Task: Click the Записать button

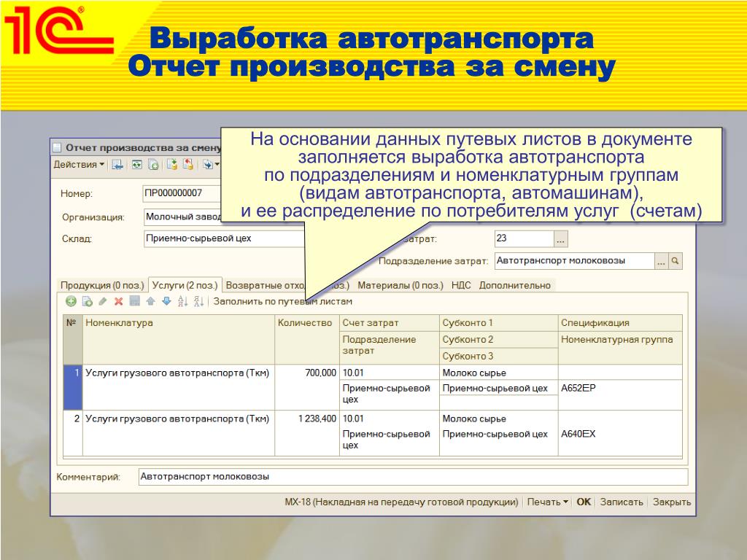Action: point(622,502)
